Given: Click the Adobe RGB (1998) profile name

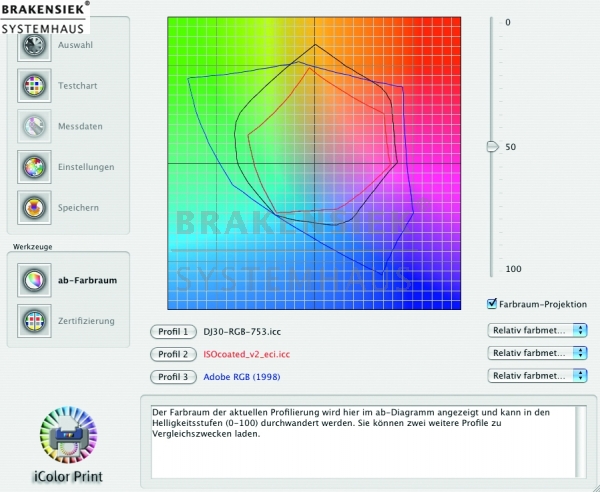Looking at the screenshot, I should coord(242,377).
